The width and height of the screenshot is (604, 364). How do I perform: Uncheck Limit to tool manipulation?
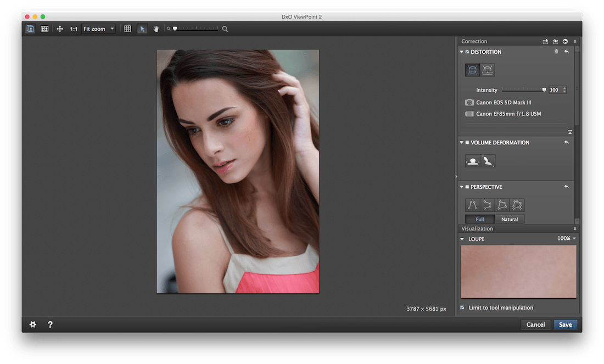462,308
